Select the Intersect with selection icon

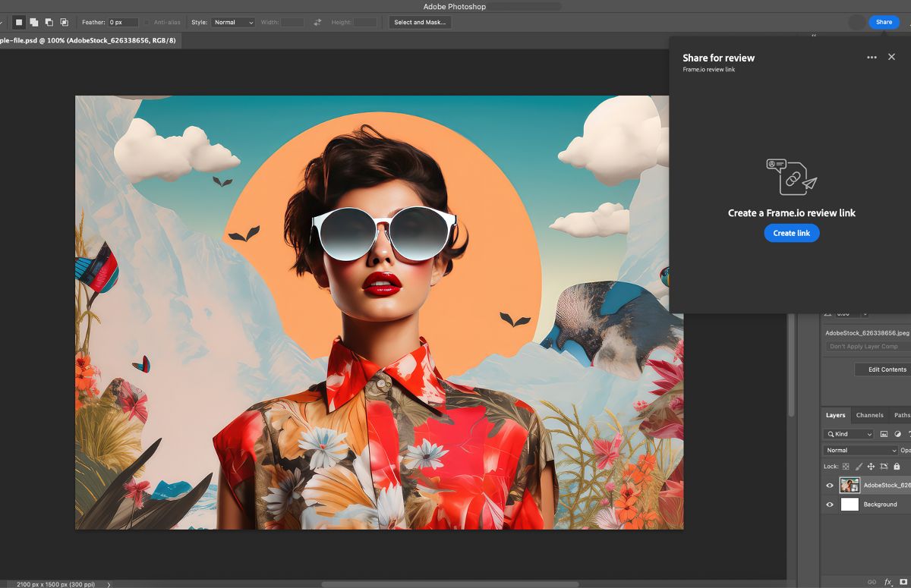tap(65, 22)
